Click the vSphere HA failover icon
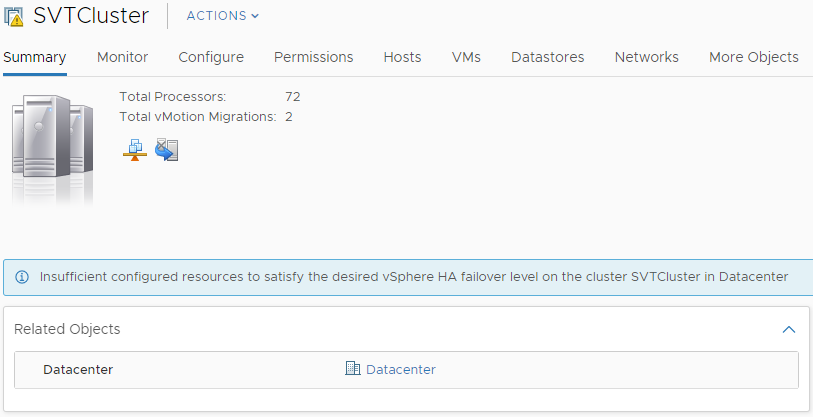This screenshot has height=417, width=813. coord(166,150)
